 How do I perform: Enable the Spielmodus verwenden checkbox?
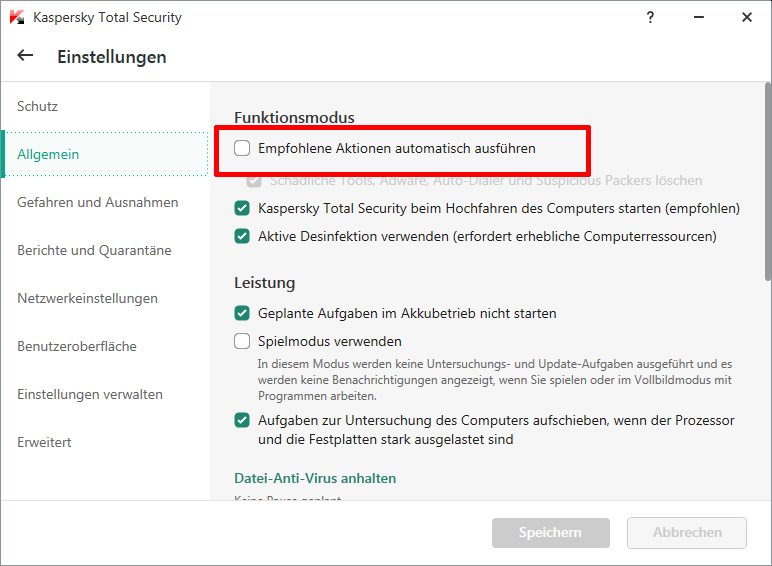coord(242,341)
